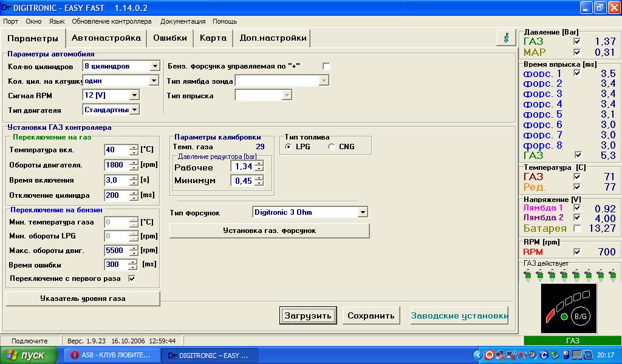Click the first gas injector icon
The height and width of the screenshot is (364, 622).
tap(527, 275)
